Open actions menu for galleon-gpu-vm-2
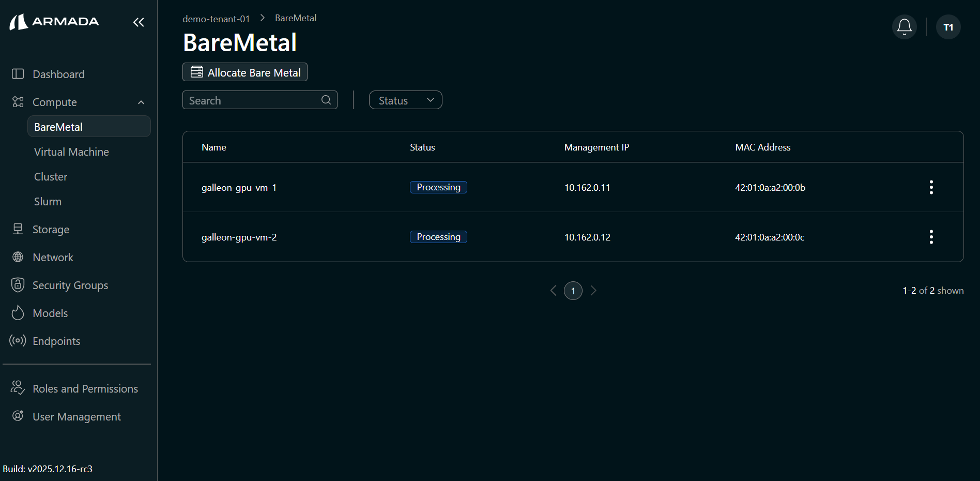 [x=931, y=237]
